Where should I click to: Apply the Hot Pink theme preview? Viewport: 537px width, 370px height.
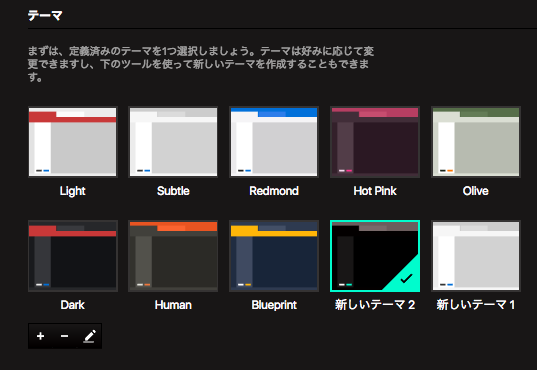375,142
